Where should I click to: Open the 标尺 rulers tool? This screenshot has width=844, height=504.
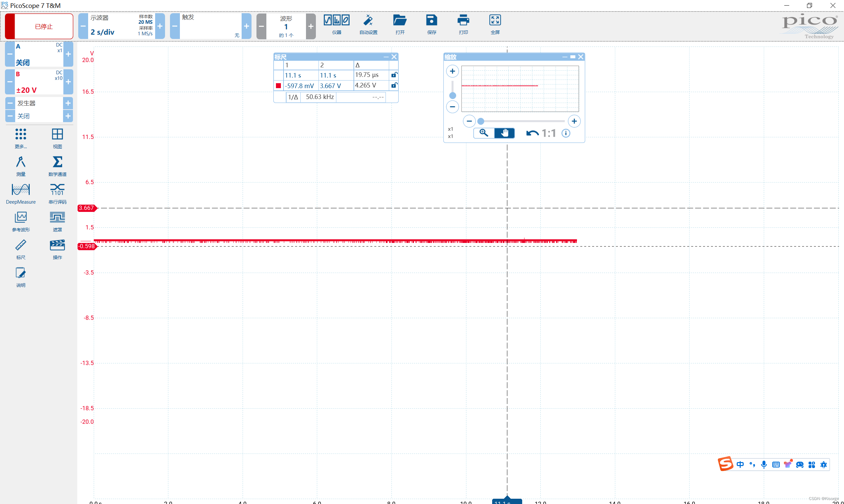(x=21, y=250)
